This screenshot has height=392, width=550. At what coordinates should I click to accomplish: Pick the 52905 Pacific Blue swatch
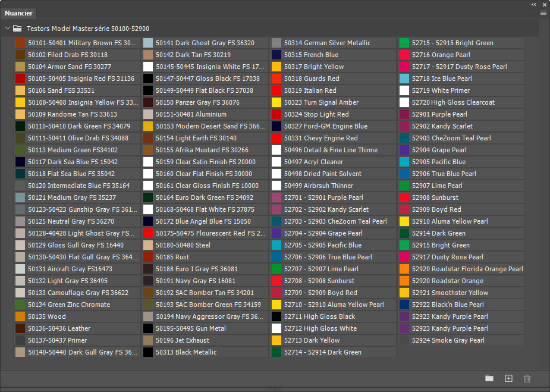pos(404,162)
